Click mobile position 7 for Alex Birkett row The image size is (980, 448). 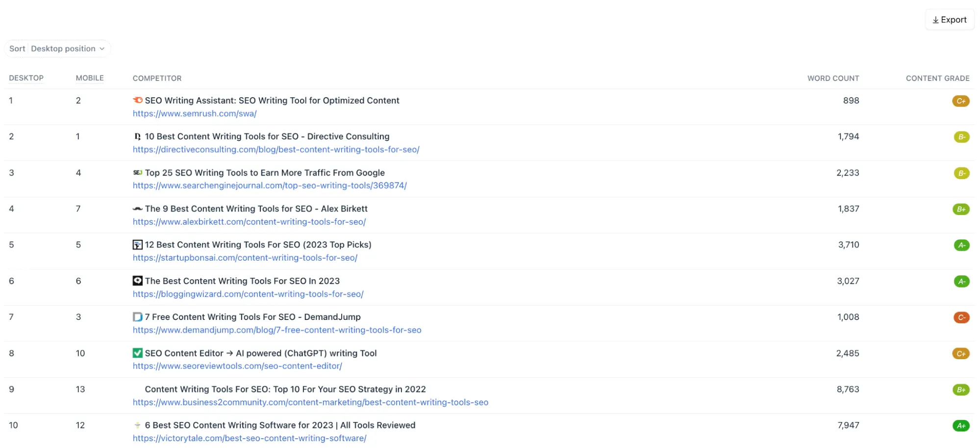pyautogui.click(x=78, y=209)
